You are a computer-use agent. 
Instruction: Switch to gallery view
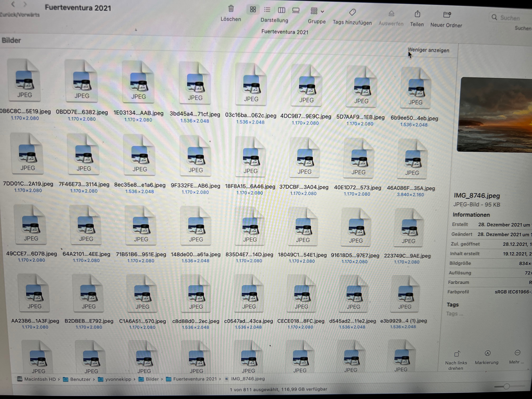296,11
